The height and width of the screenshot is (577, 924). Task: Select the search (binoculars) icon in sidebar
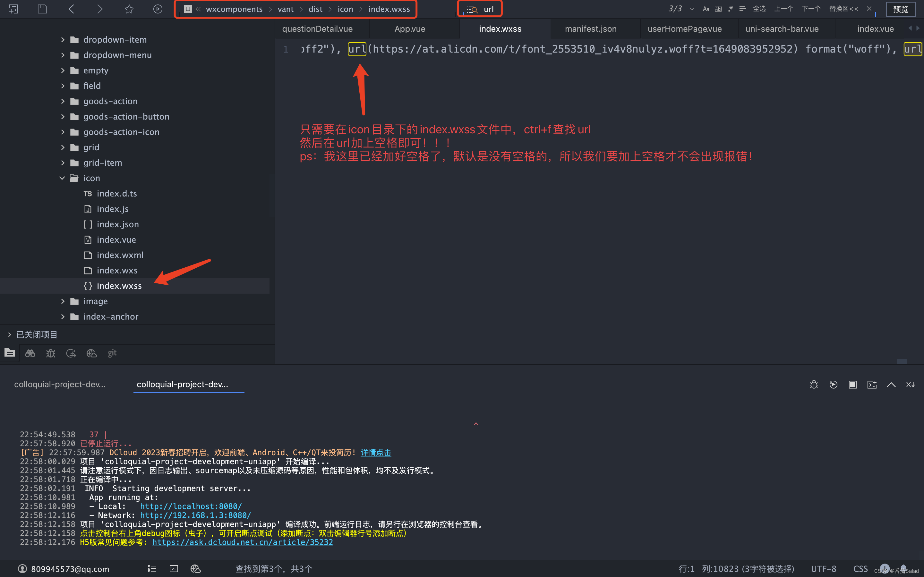(x=30, y=353)
